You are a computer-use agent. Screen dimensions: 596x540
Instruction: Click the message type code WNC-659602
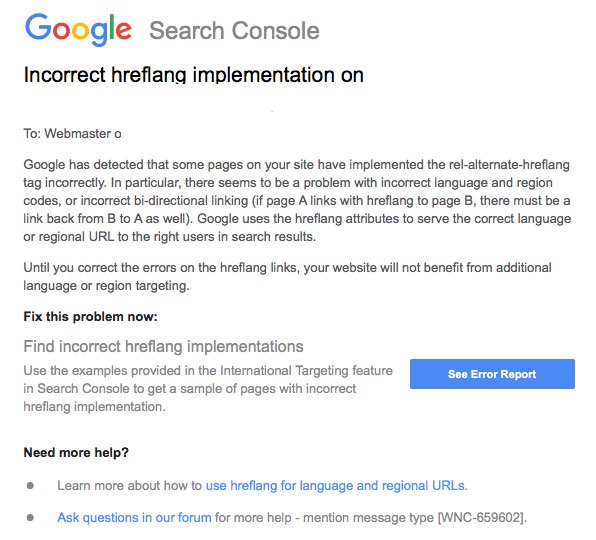(482, 518)
